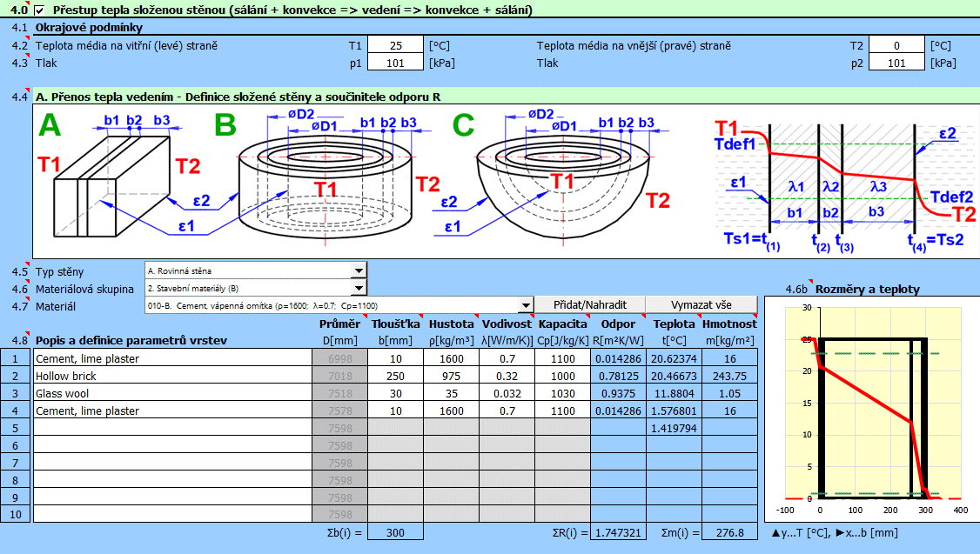
Task: Select the Hollow brick layer name cell
Action: click(171, 376)
